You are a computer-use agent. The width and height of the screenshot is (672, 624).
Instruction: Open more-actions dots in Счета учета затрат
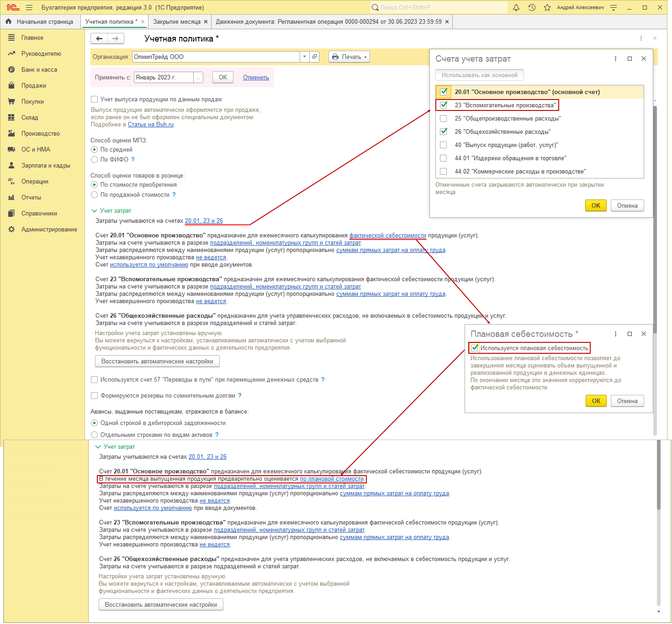click(615, 59)
